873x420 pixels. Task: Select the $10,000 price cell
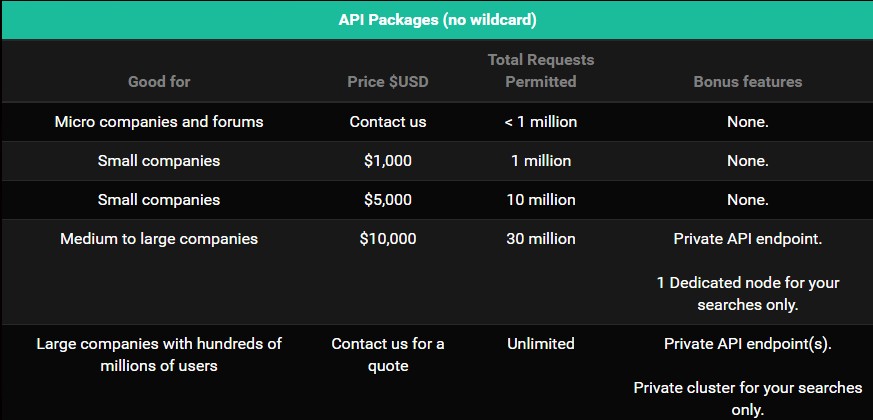pos(388,238)
